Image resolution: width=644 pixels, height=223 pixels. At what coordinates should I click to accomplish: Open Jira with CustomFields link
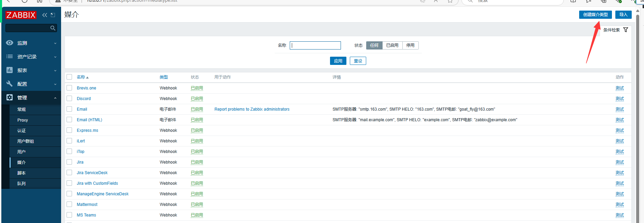tap(97, 183)
